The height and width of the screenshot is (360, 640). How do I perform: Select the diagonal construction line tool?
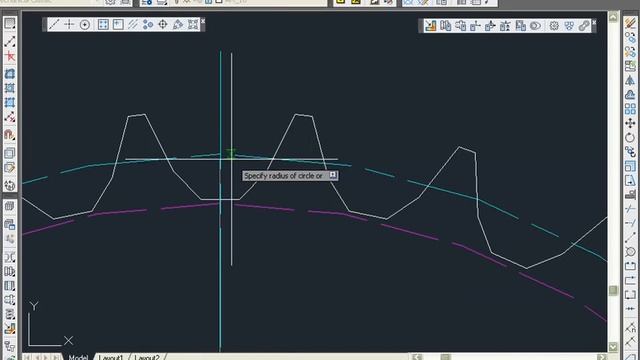coord(54,24)
